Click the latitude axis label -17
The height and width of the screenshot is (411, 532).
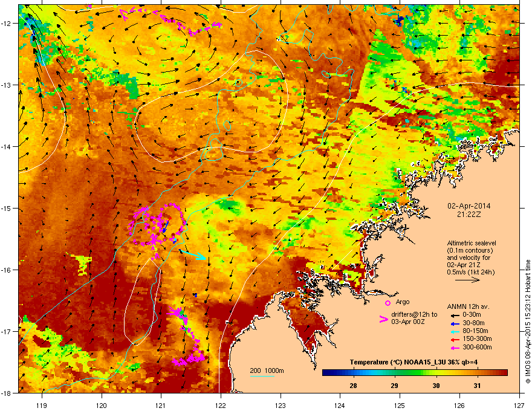coord(6,331)
